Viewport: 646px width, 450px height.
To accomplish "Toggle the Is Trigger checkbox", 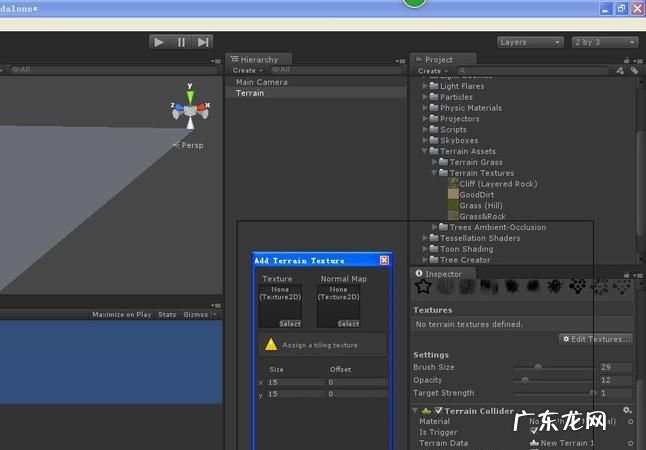I will 534,431.
